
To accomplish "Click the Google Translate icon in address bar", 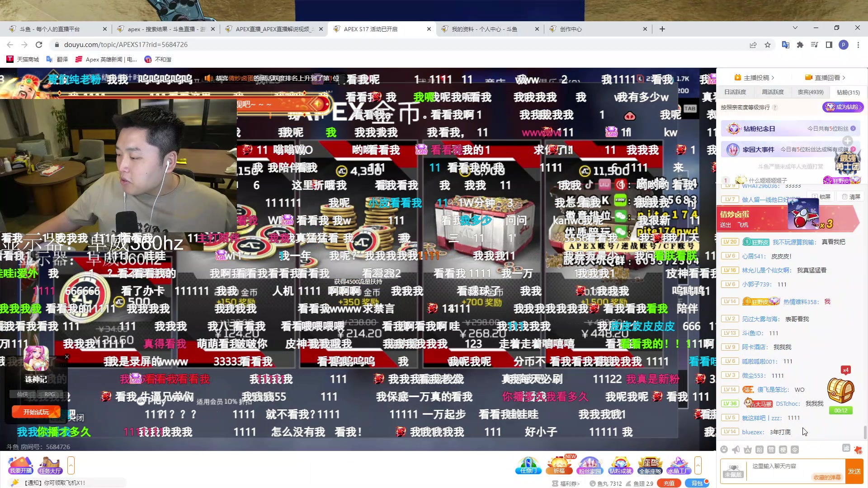I will (x=786, y=45).
